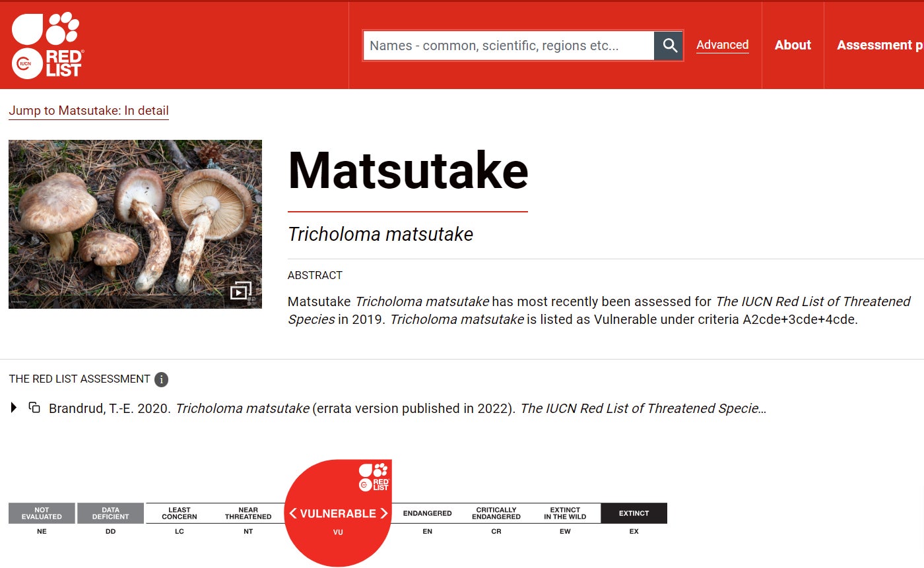Screen dimensions: 924x568
Task: Copy the Brandrud citation with copy icon
Action: tap(34, 408)
